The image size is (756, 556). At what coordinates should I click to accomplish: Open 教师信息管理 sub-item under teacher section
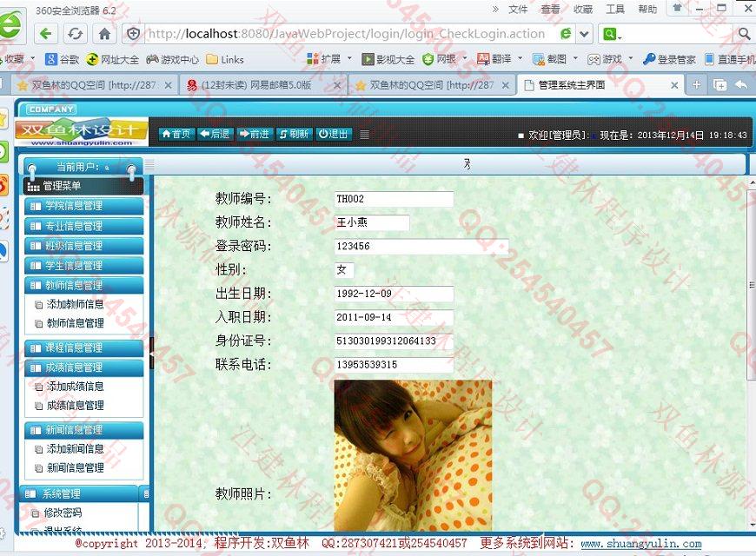click(76, 323)
